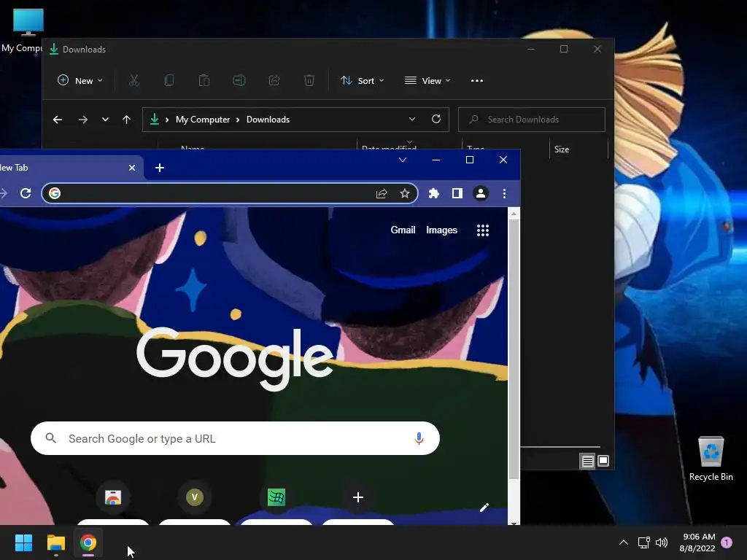Screen dimensions: 747x560
Task: Open Images link
Action: pos(441,230)
